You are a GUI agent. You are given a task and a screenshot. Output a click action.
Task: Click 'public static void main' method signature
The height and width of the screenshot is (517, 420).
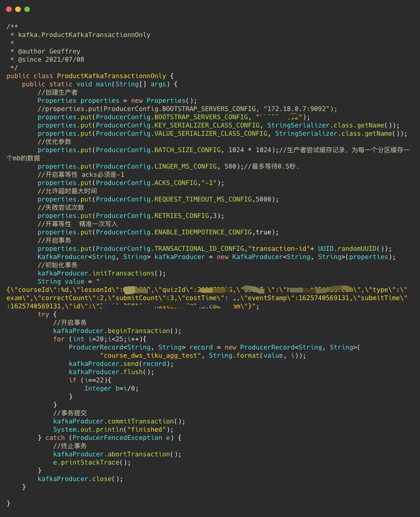point(100,84)
